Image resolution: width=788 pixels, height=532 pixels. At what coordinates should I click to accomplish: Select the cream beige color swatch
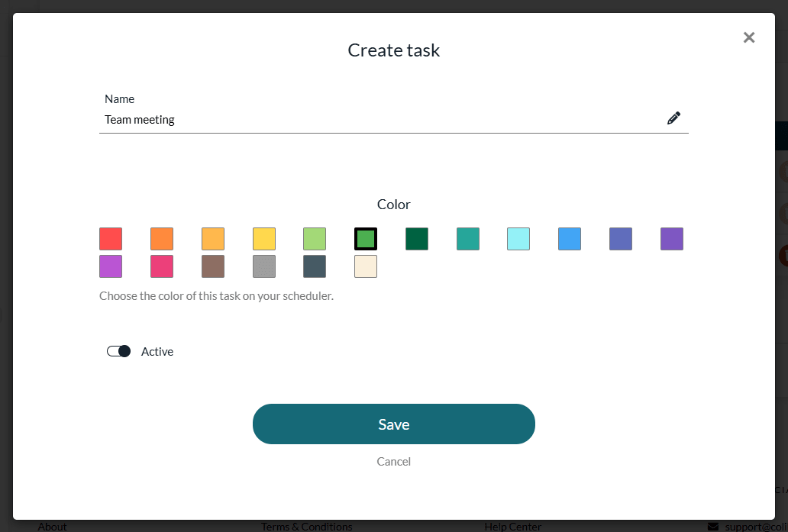[366, 266]
